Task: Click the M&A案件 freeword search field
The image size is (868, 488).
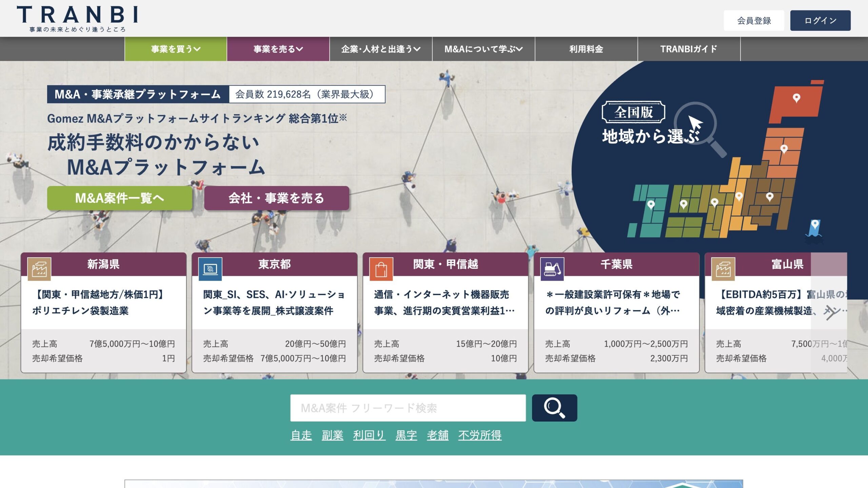Action: coord(407,408)
